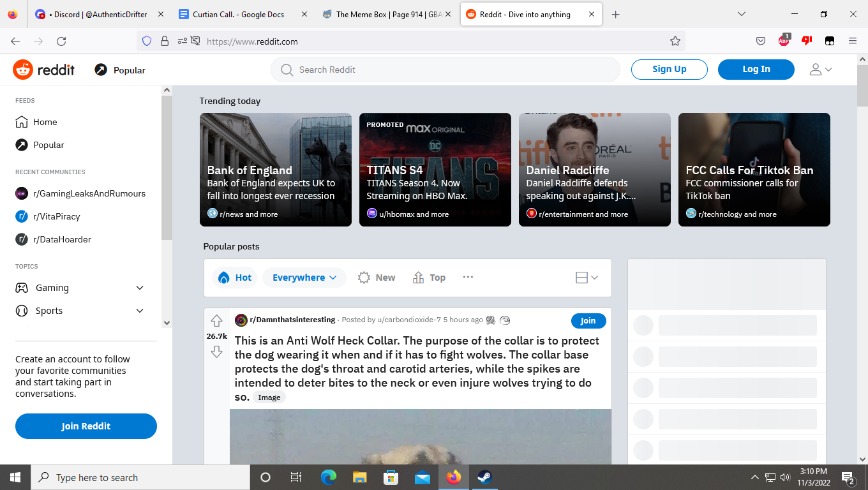
Task: Open the Image flair on the post
Action: [x=269, y=397]
